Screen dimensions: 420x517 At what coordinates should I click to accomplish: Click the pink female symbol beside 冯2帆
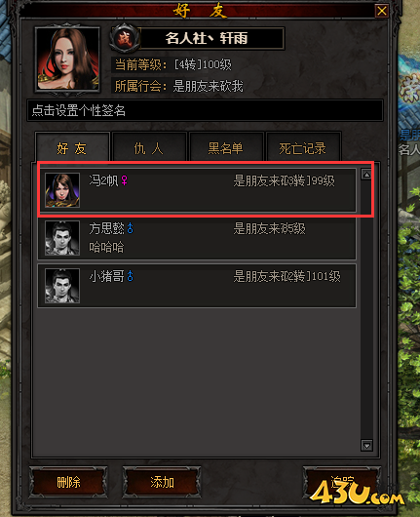[x=124, y=180]
